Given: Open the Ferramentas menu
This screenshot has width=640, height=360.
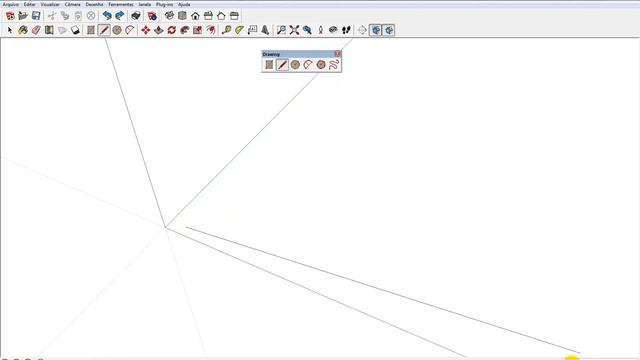Looking at the screenshot, I should (121, 4).
